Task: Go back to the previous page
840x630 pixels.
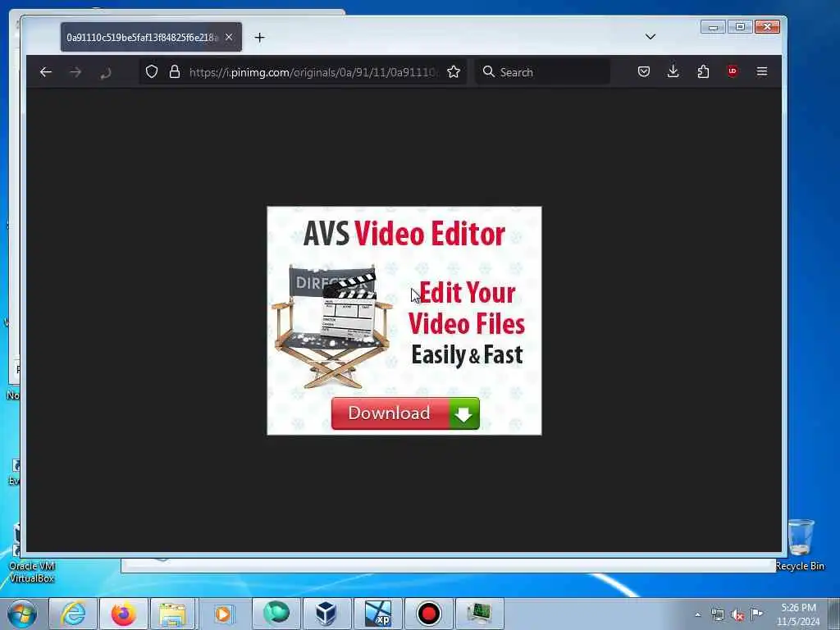Action: (46, 72)
